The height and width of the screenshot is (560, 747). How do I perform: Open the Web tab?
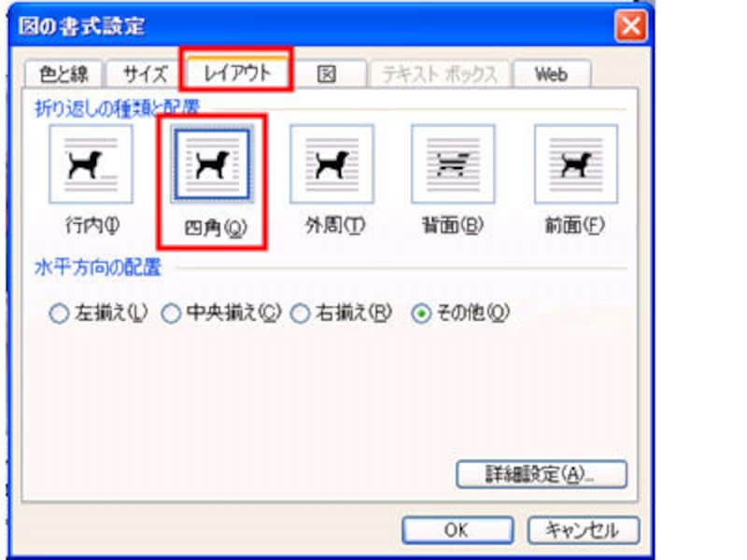click(x=552, y=75)
